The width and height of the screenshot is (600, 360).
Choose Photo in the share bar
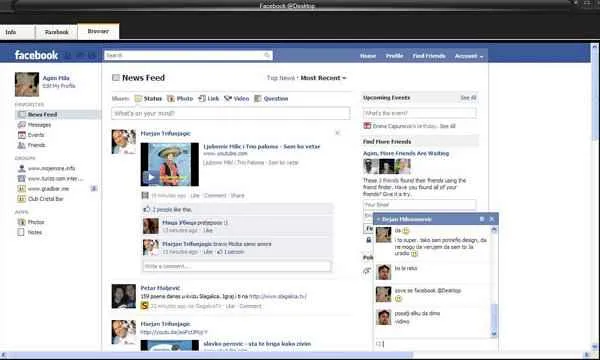pos(180,99)
